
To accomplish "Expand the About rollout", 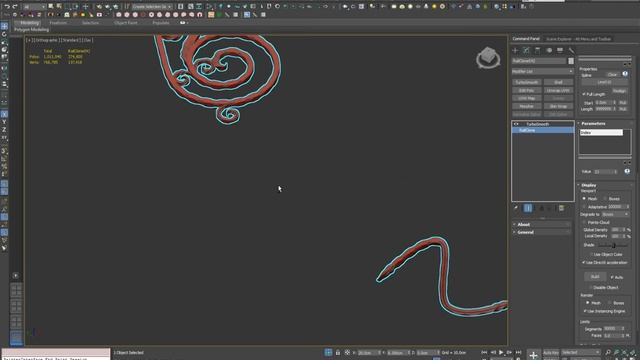I will point(542,224).
